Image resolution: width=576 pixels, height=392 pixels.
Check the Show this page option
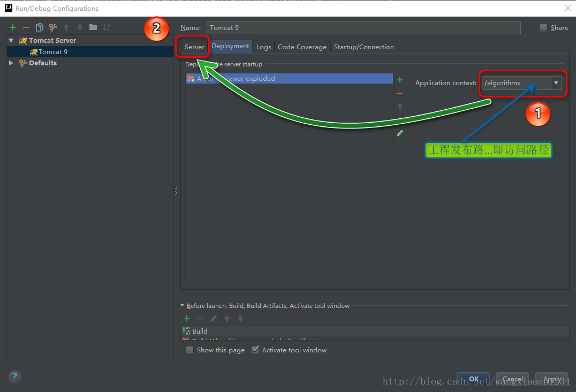[x=190, y=350]
